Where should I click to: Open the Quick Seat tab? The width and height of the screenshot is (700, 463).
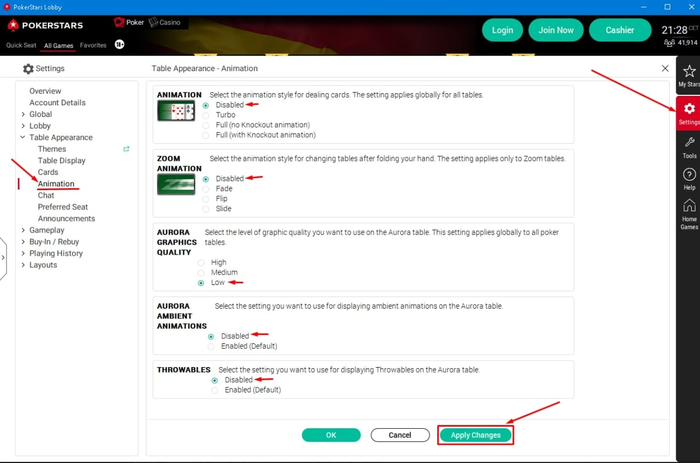[x=21, y=45]
